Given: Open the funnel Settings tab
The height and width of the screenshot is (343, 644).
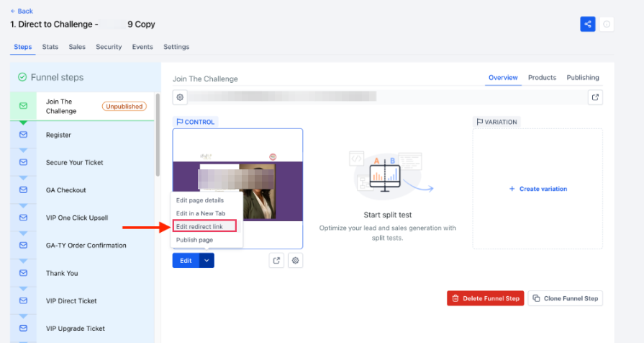Looking at the screenshot, I should (x=176, y=47).
